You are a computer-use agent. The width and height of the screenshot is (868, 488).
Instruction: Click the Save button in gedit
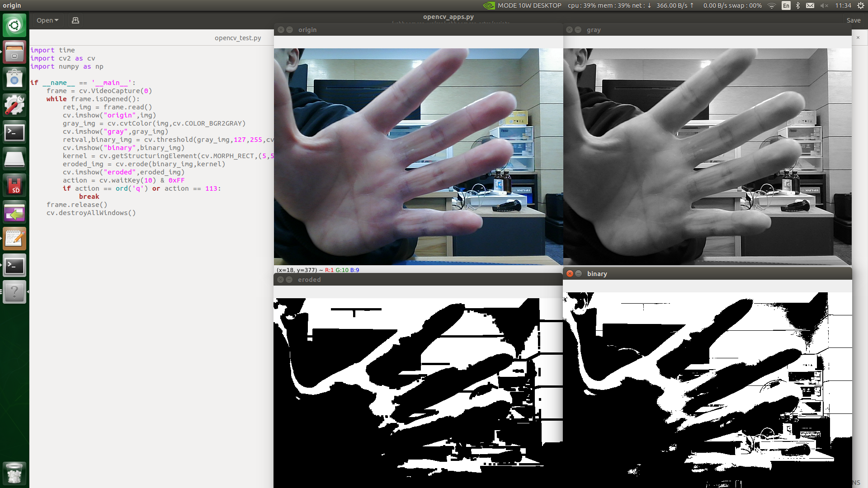click(853, 20)
